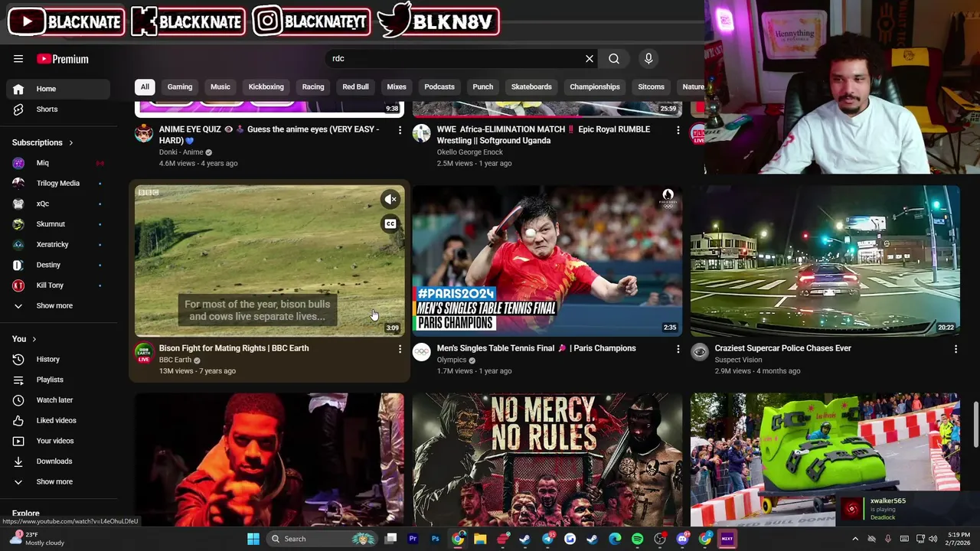Viewport: 980px width, 551px height.
Task: Open Olympics channel avatar
Action: click(x=422, y=352)
